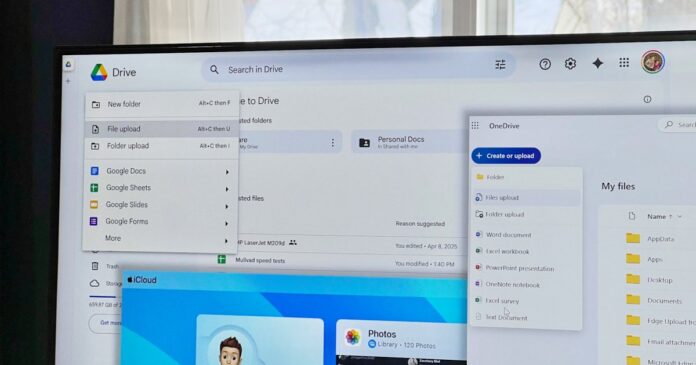696x365 pixels.
Task: Click the OneDrive title link
Action: [x=504, y=126]
